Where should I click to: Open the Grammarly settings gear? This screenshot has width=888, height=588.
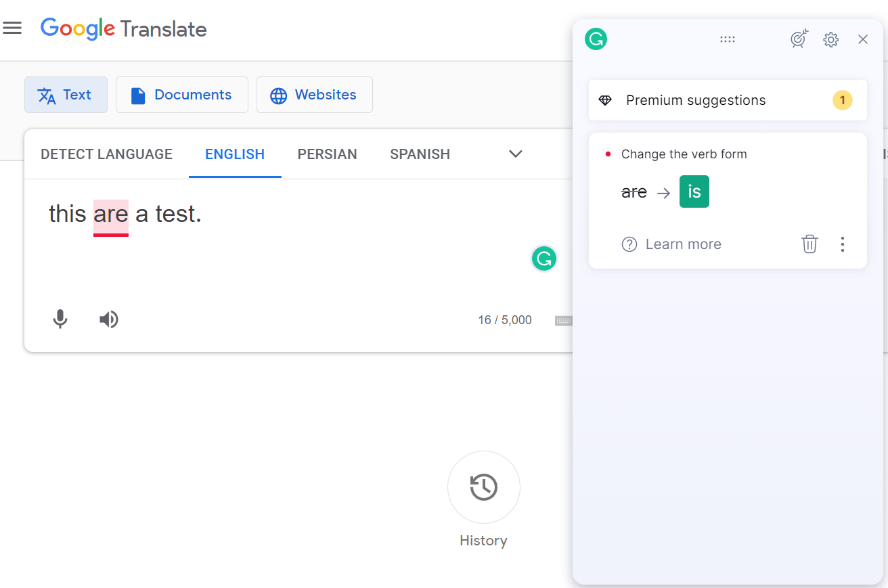(x=830, y=39)
